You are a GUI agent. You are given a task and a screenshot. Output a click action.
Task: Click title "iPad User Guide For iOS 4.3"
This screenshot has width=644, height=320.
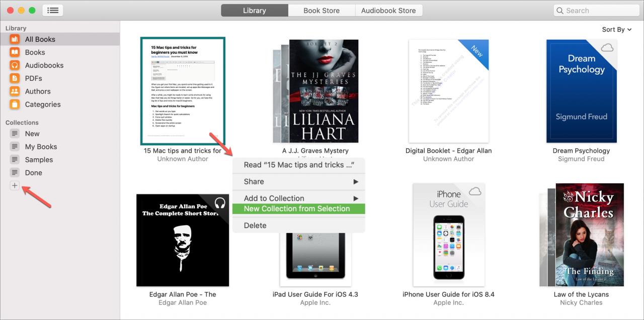315,294
